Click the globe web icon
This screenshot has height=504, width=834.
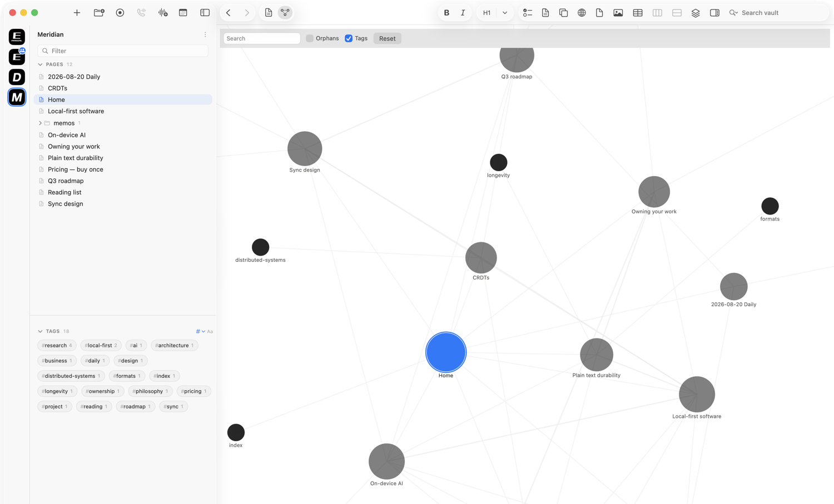[582, 13]
